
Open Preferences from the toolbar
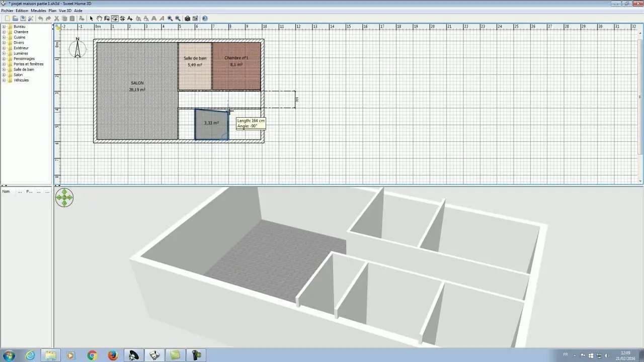click(x=31, y=19)
